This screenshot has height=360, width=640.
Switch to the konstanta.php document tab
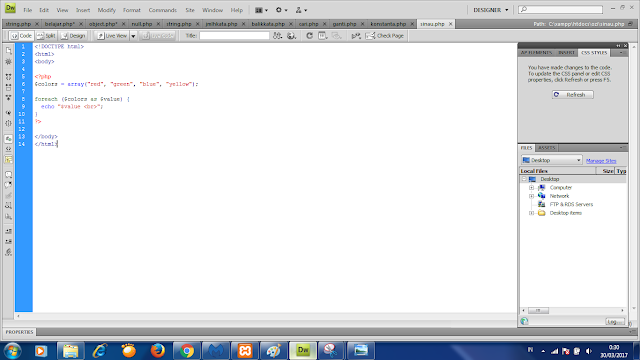point(388,24)
